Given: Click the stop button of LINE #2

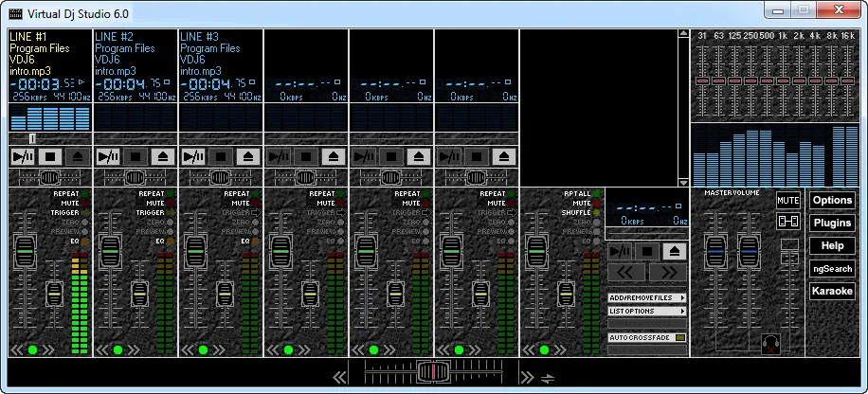Looking at the screenshot, I should pos(136,156).
